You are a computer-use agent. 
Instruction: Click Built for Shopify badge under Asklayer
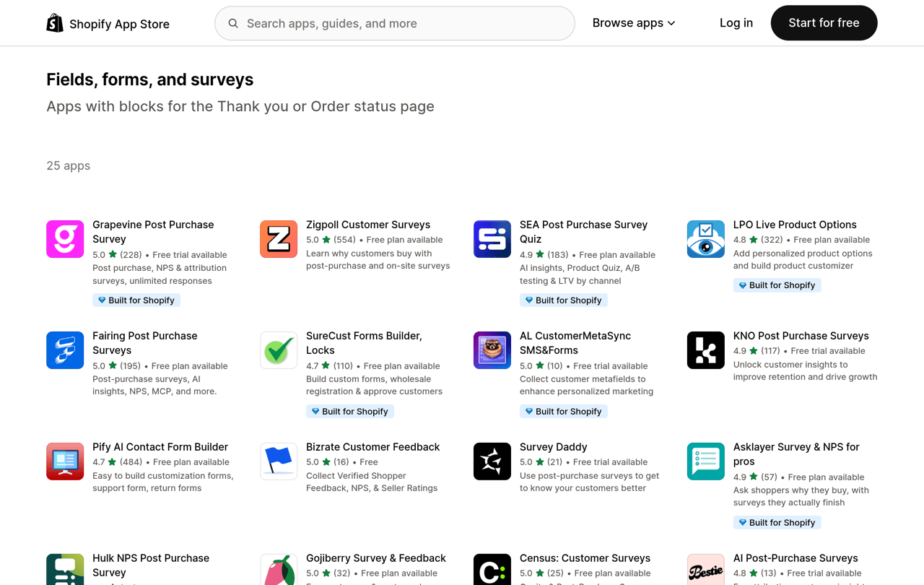pos(777,523)
